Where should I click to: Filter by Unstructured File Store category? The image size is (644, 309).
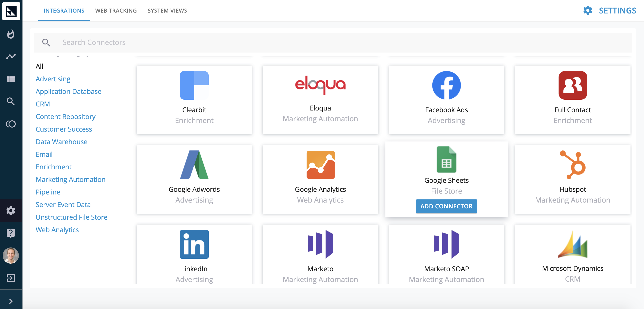(72, 217)
